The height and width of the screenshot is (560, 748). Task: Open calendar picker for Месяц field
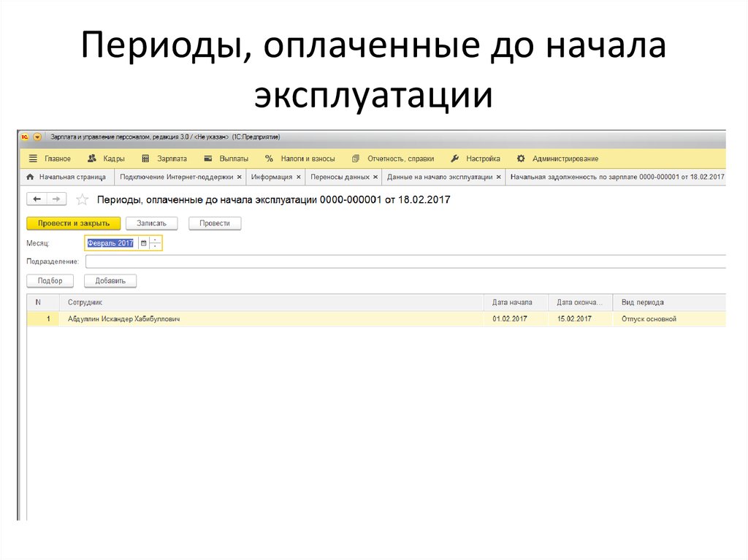coord(143,242)
